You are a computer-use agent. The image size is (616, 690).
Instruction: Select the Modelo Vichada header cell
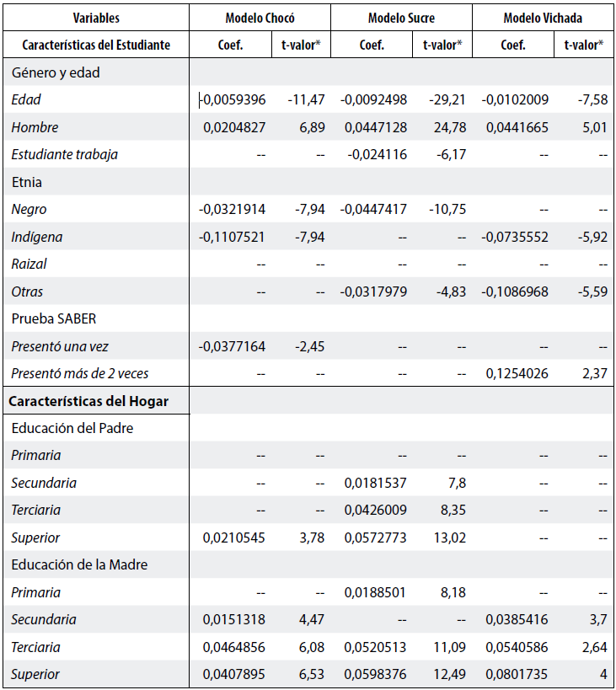(x=543, y=18)
